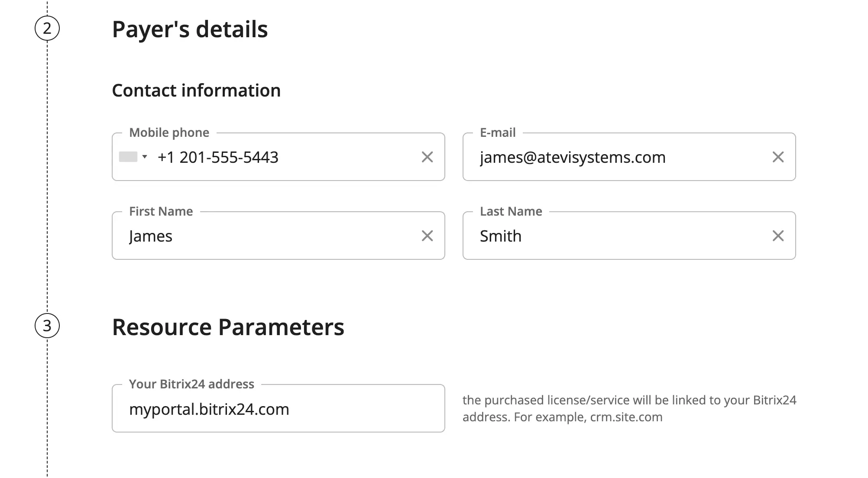Clear the Last Name field with X
The image size is (868, 478).
pyautogui.click(x=778, y=236)
